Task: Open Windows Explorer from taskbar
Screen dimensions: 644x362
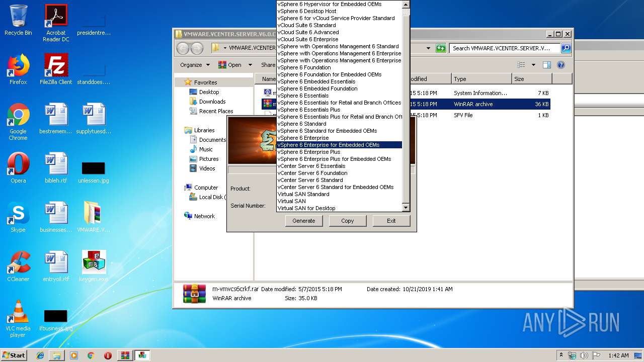Action: click(x=57, y=355)
